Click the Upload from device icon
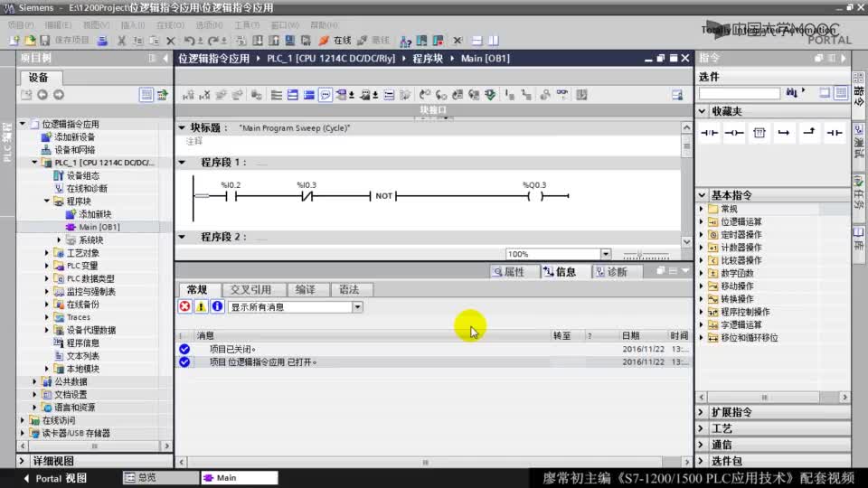Viewport: 868px width, 488px height. pyautogui.click(x=274, y=41)
